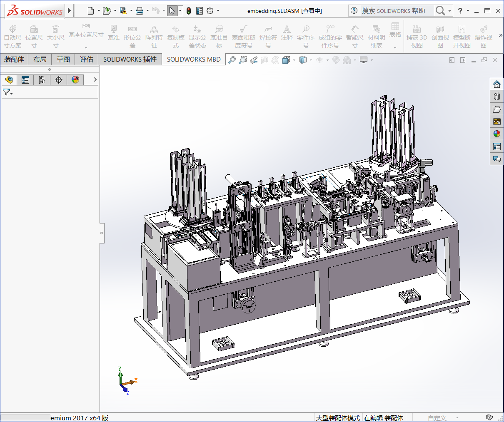
Task: Expand the manager pane tabs chevron
Action: pos(95,79)
